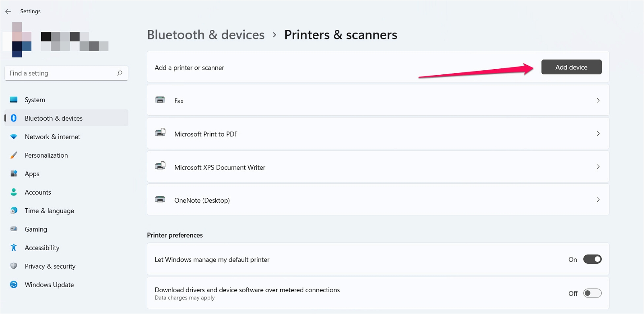Open Microsoft XPS Document Writer entry
644x314 pixels.
(x=378, y=167)
